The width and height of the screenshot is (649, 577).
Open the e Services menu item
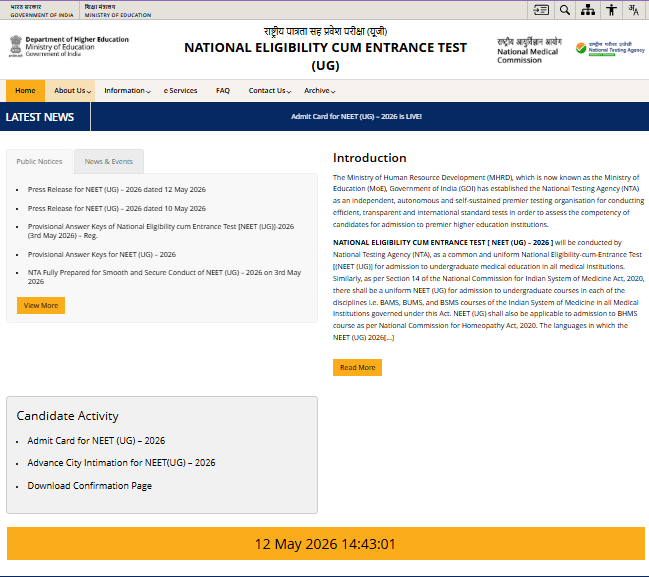tap(180, 91)
